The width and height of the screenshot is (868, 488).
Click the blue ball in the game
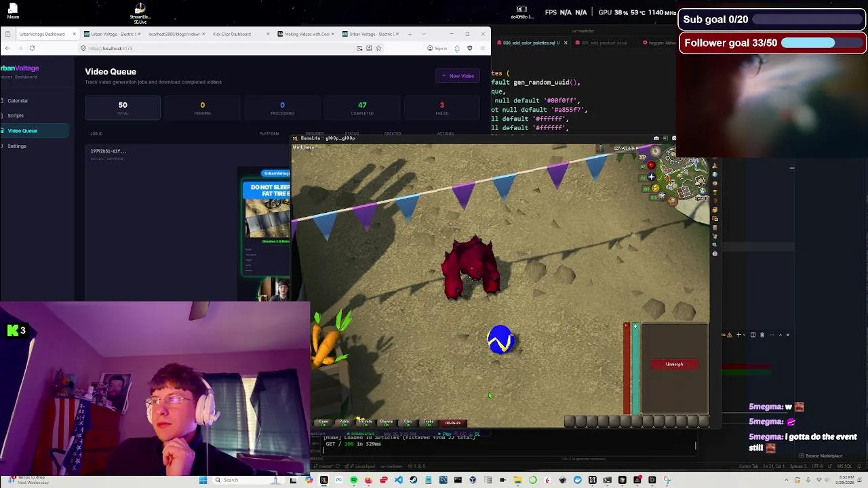[500, 340]
